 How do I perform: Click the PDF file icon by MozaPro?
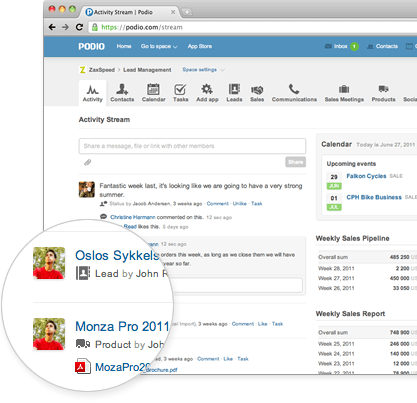83,366
